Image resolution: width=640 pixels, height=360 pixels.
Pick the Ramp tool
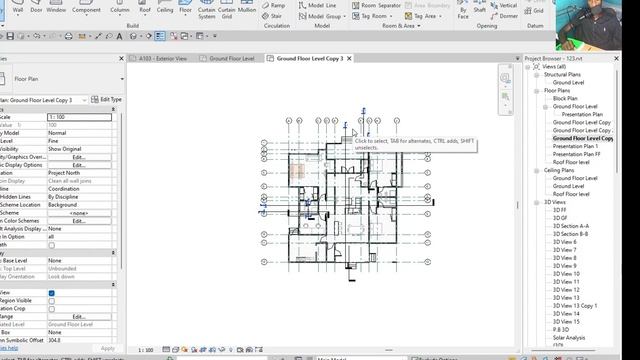click(x=273, y=5)
